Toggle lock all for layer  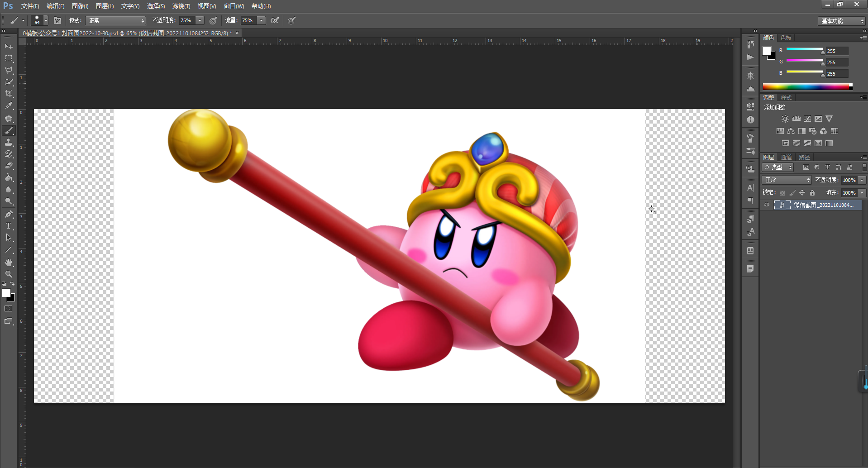click(x=812, y=193)
